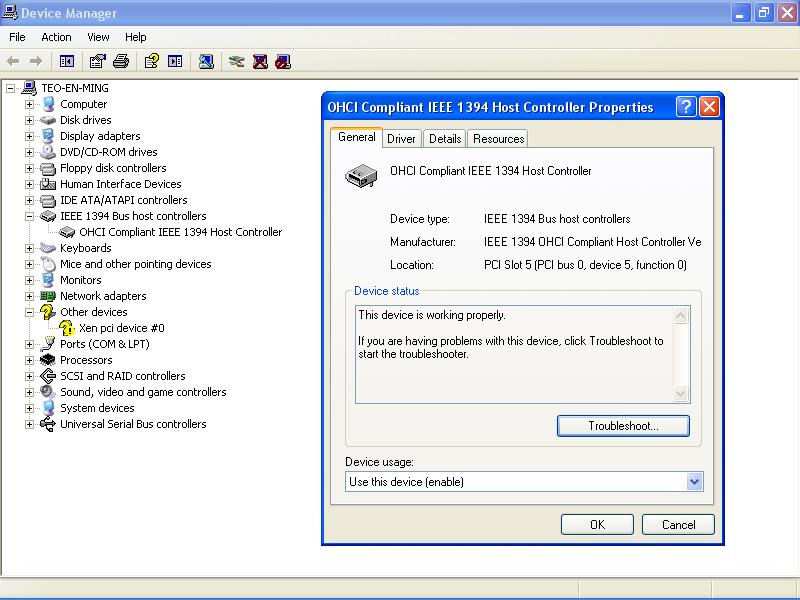Select OHCI Compliant IEEE 1394 Host Controller tree item

[x=180, y=232]
